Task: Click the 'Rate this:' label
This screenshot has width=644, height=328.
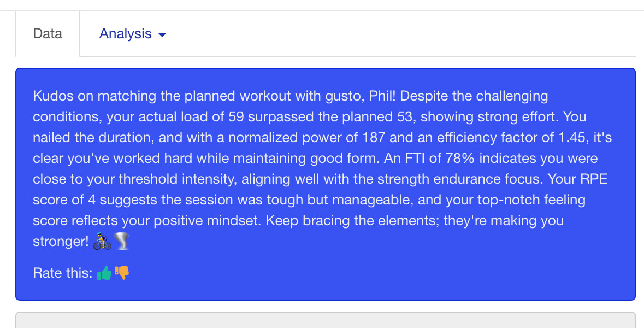Action: point(62,273)
